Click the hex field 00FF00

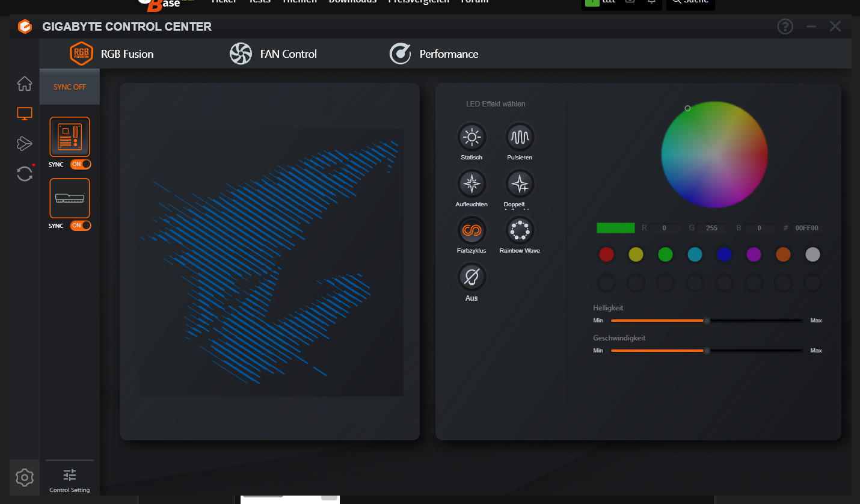[x=806, y=229]
